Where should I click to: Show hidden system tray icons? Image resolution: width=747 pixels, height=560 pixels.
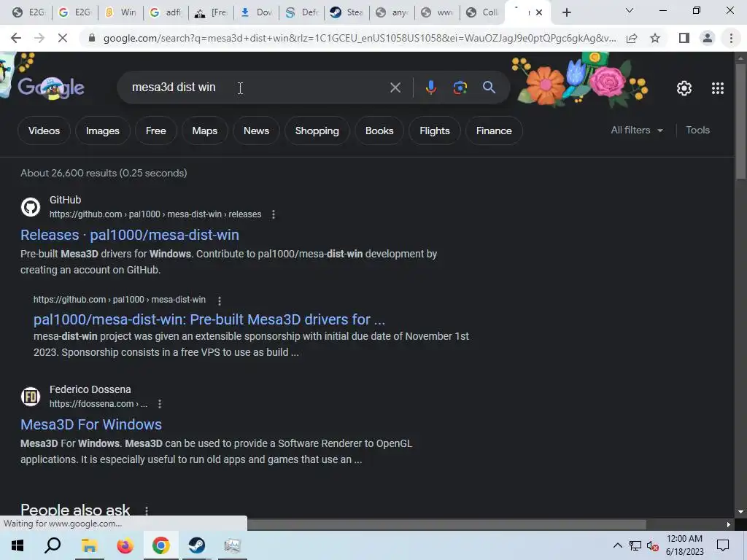click(x=617, y=545)
